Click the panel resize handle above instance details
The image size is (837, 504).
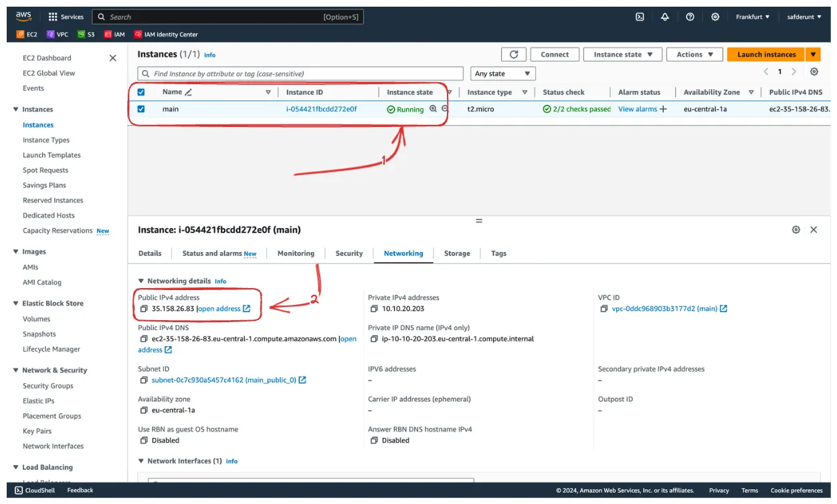coord(479,221)
